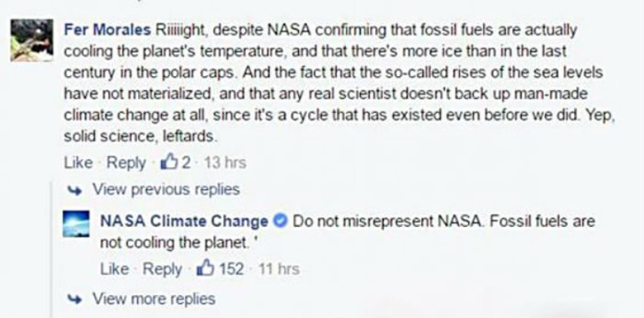Screen dimensions: 644x318
Task: Click thumbs-up icon showing 2 likes
Action: coord(169,163)
